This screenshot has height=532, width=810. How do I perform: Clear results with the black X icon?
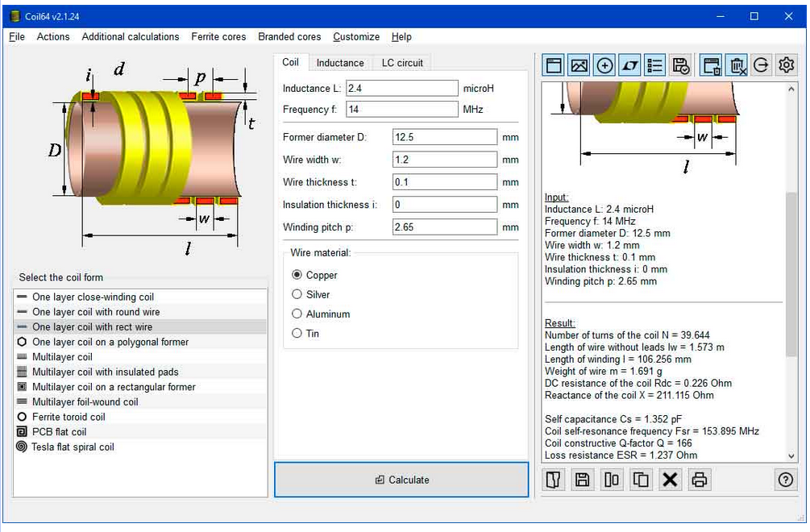tap(670, 480)
